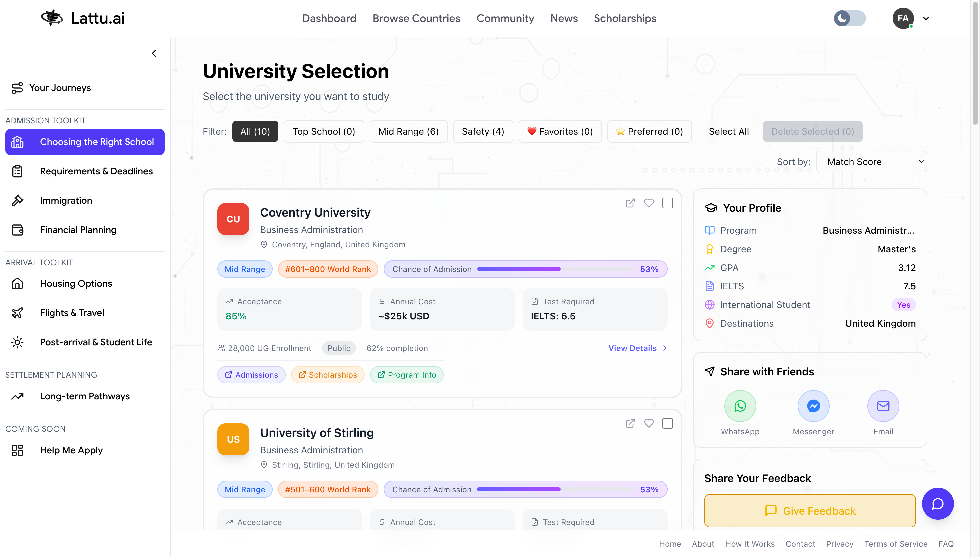Open Browse Countries in top navigation
This screenshot has width=980, height=557.
coord(416,18)
